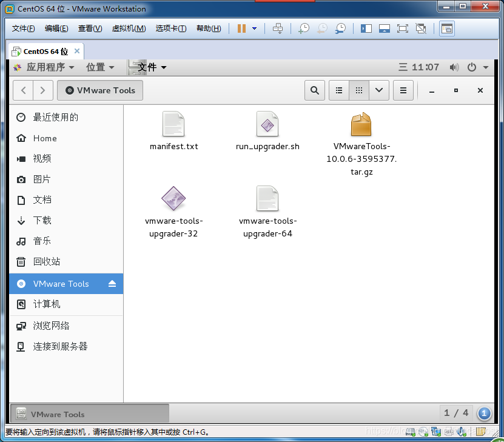Enter VMware full screen mode
Screen dimensions: 504x442
click(403, 28)
